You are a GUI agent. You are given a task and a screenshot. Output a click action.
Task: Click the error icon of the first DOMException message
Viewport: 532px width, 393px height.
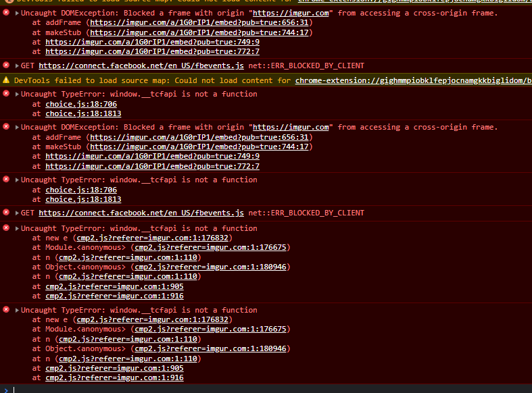click(6, 13)
